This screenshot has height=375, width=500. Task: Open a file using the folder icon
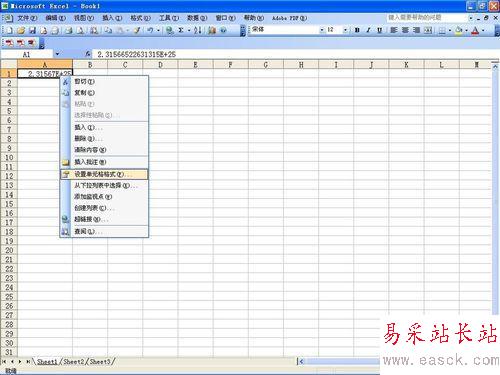coord(21,30)
